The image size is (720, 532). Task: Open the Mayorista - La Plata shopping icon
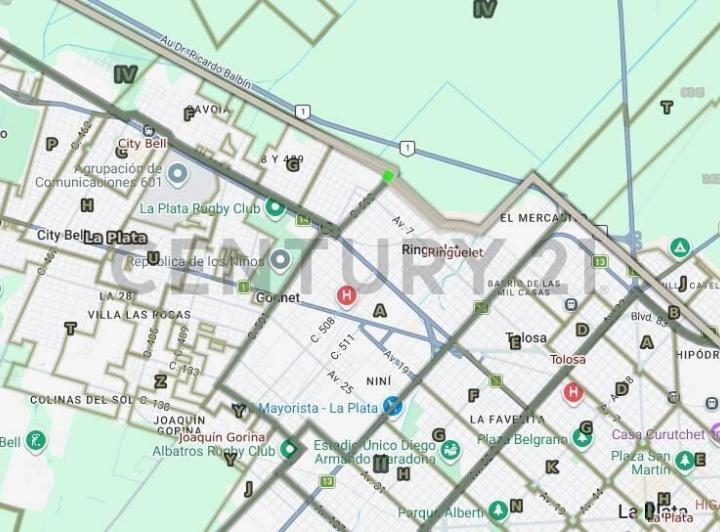click(394, 407)
